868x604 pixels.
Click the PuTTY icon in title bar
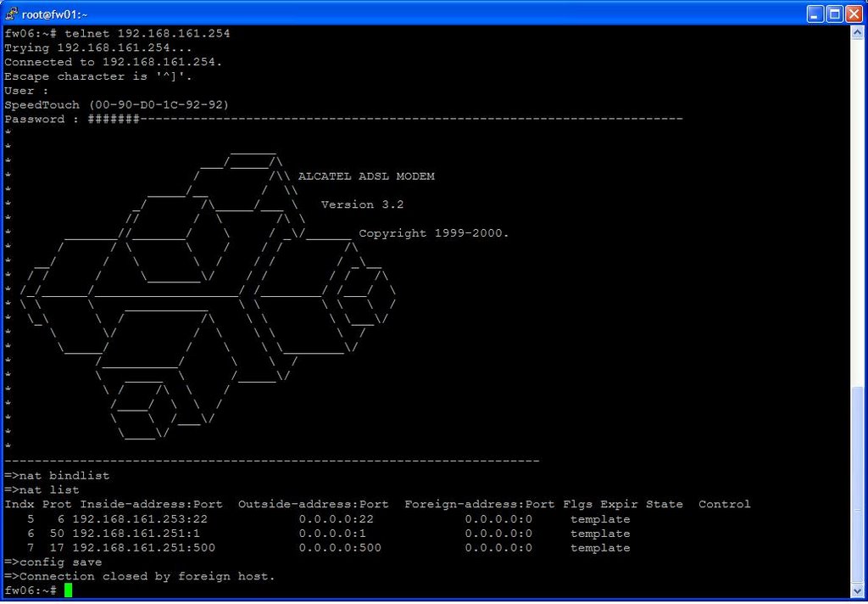tap(11, 14)
